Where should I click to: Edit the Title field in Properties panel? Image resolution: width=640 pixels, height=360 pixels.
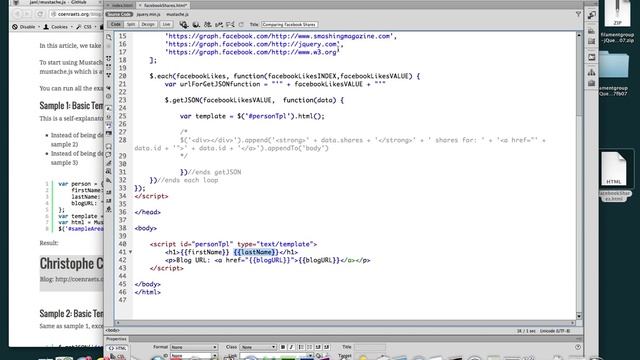click(x=370, y=347)
